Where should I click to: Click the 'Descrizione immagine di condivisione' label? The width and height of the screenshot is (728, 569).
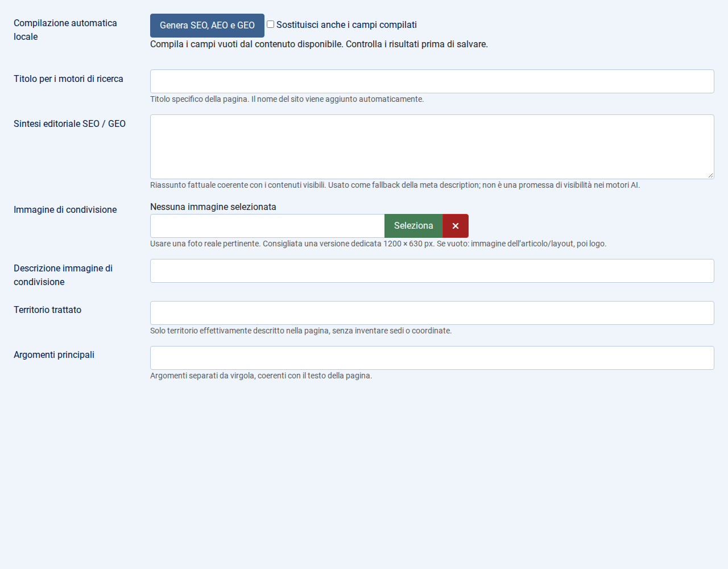[63, 275]
